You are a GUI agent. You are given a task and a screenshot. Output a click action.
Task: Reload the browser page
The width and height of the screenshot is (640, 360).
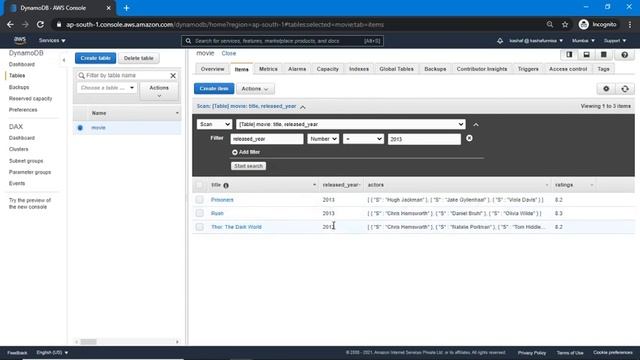(40, 24)
